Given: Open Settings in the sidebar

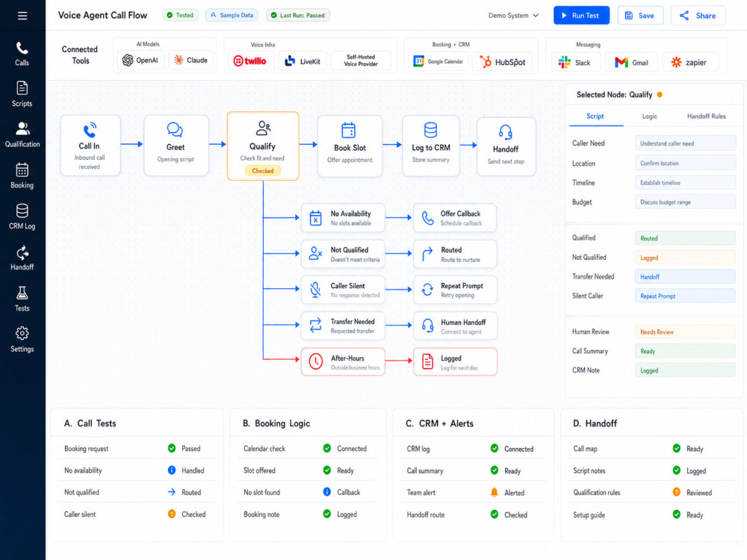Looking at the screenshot, I should 22,340.
